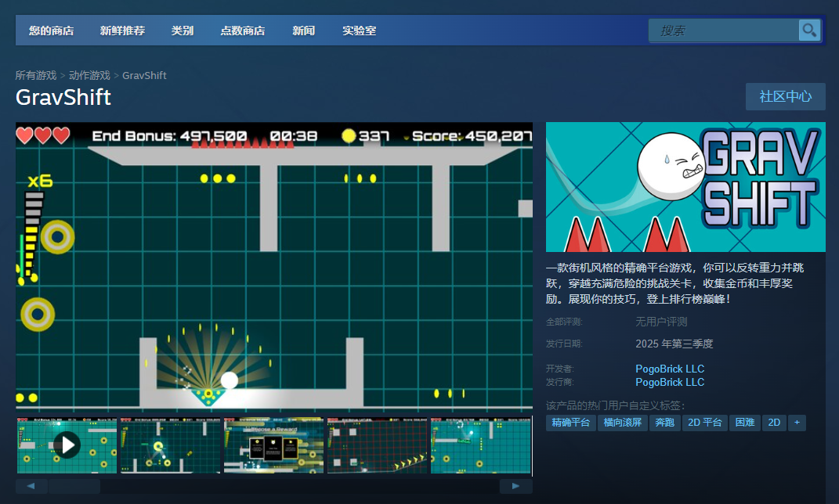The width and height of the screenshot is (839, 504).
Task: Select the second screenshot thumbnail
Action: 170,445
